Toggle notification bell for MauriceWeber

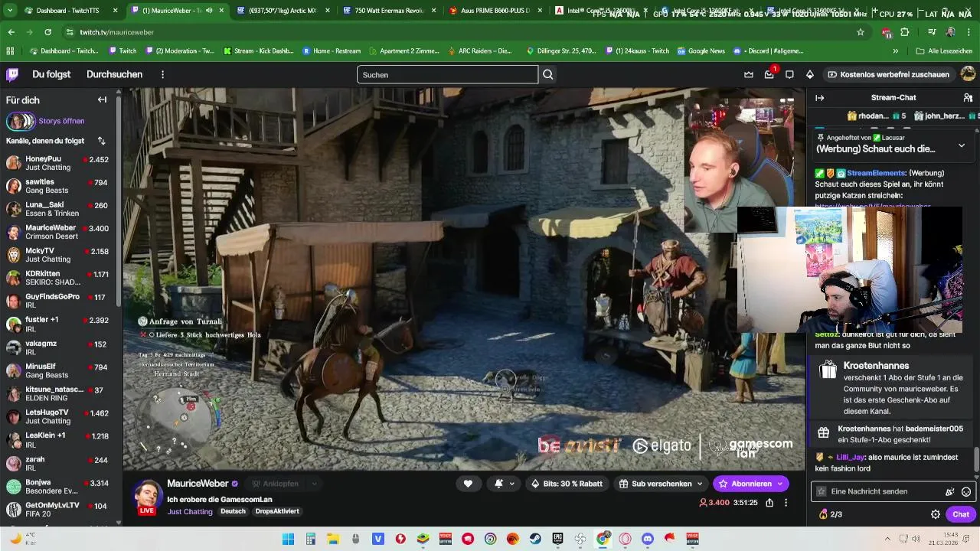pos(498,484)
